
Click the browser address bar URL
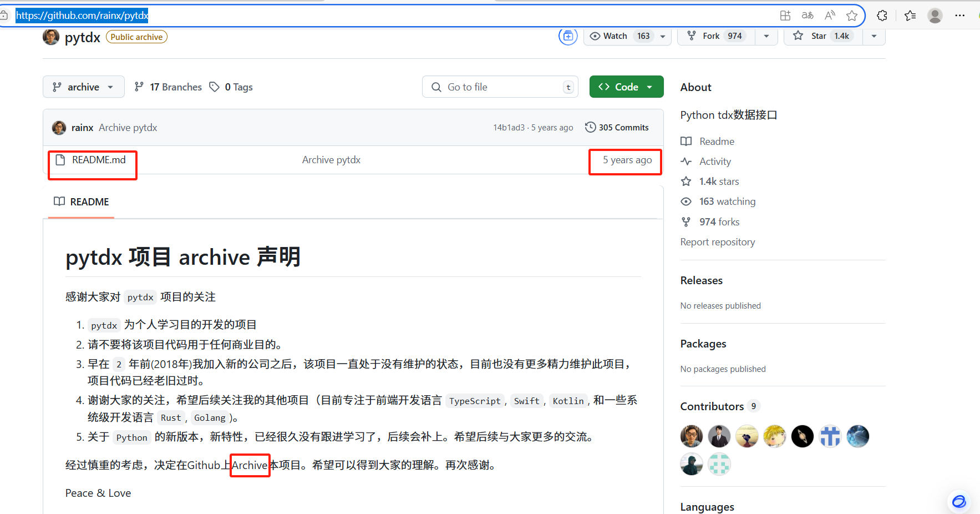coord(82,16)
